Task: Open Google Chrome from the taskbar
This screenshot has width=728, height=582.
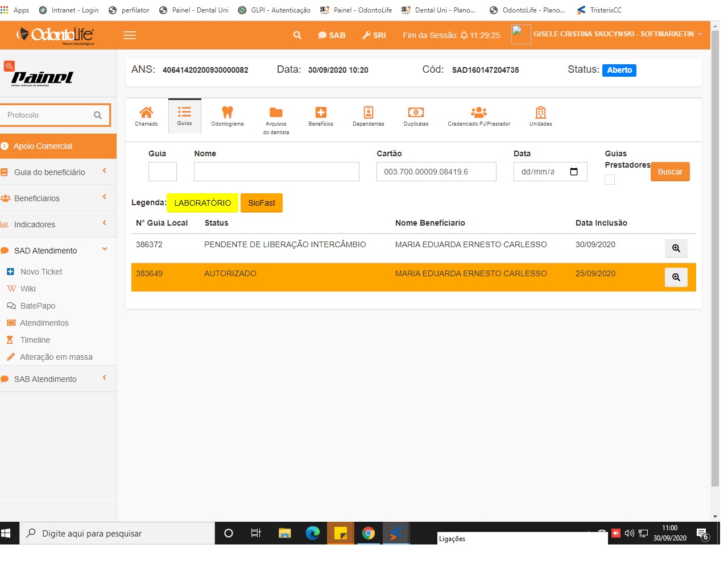Action: 369,533
